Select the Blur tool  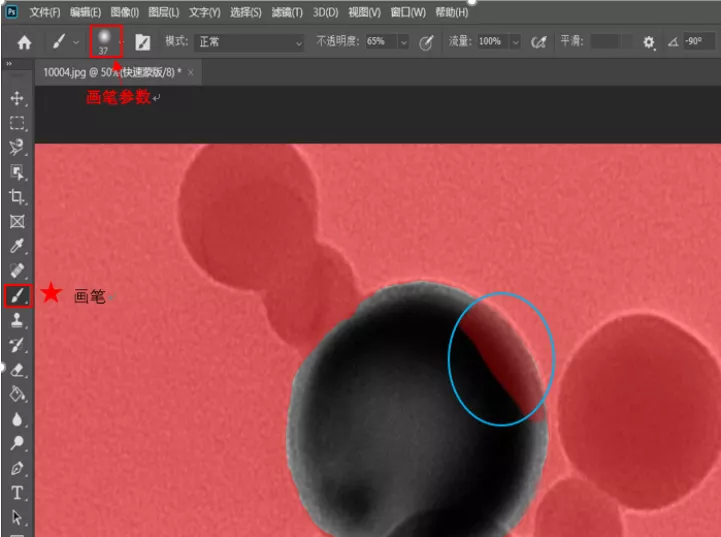pos(17,419)
